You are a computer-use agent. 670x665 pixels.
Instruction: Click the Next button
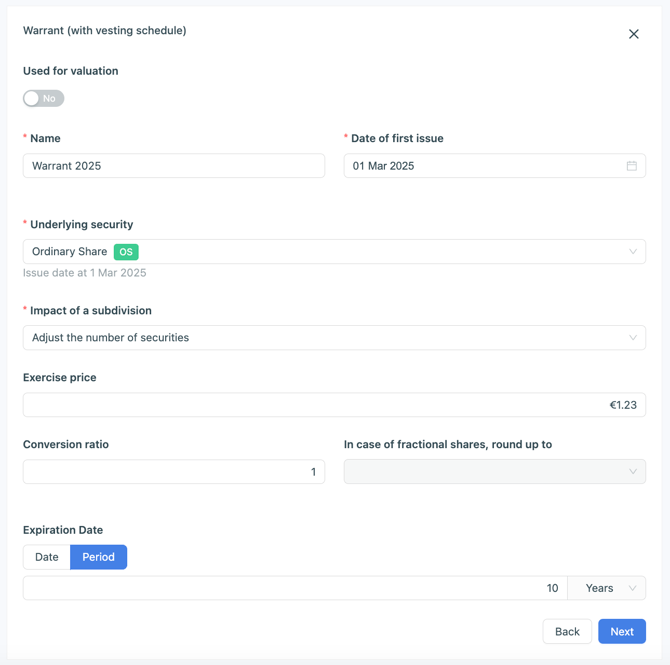(x=622, y=631)
